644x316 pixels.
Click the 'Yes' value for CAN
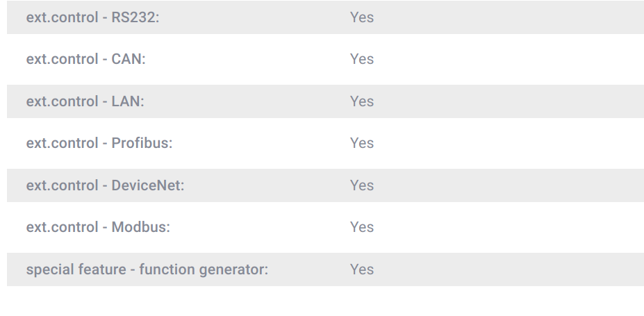pos(362,59)
